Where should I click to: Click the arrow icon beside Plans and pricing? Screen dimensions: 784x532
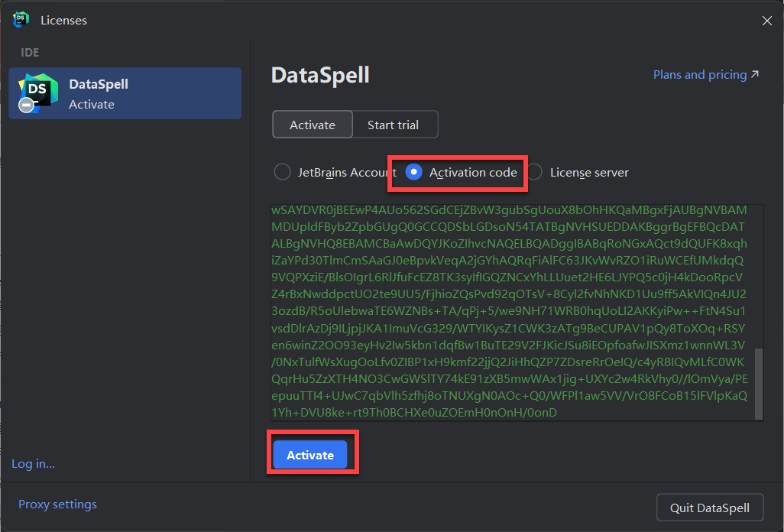755,75
